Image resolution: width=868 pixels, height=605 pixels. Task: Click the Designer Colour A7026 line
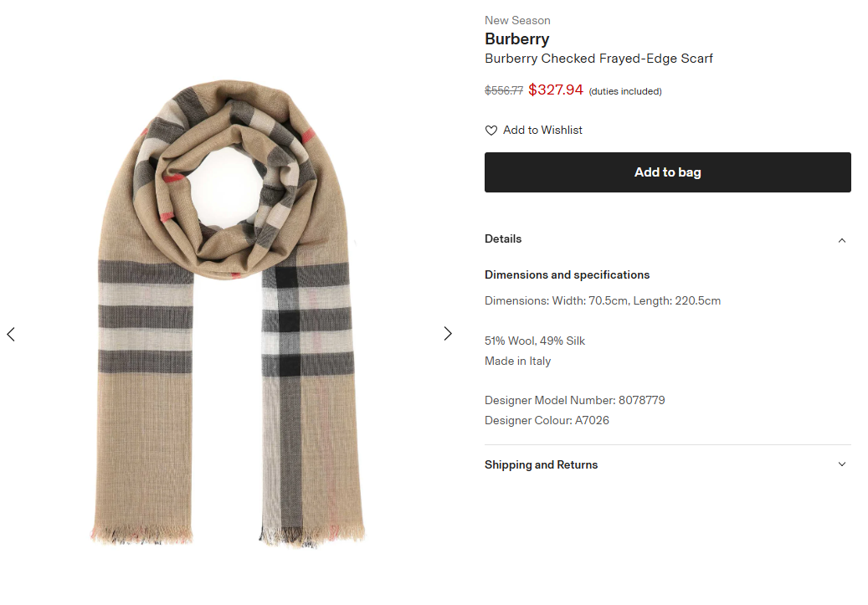(x=547, y=421)
